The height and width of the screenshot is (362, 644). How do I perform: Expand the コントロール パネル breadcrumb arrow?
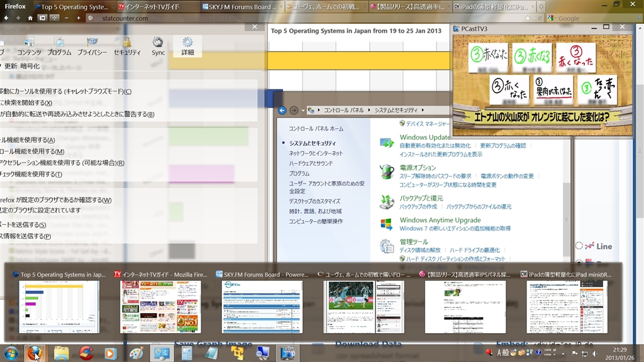click(x=370, y=111)
